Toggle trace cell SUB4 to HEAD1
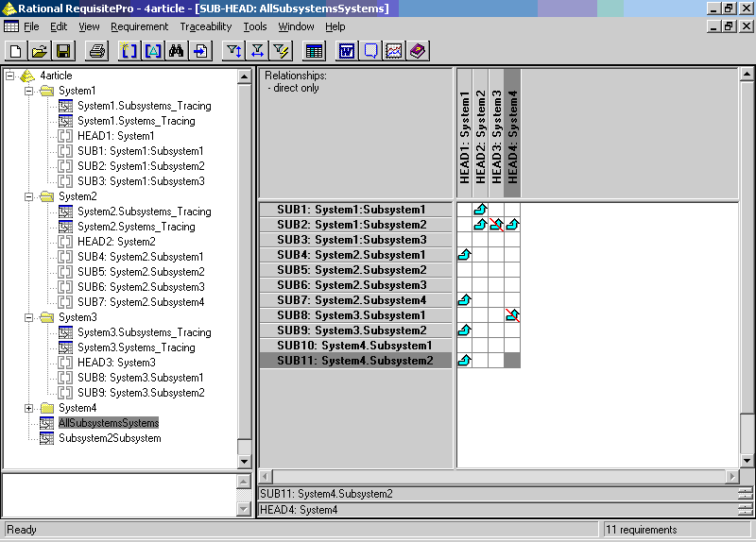This screenshot has height=542, width=756. point(464,255)
